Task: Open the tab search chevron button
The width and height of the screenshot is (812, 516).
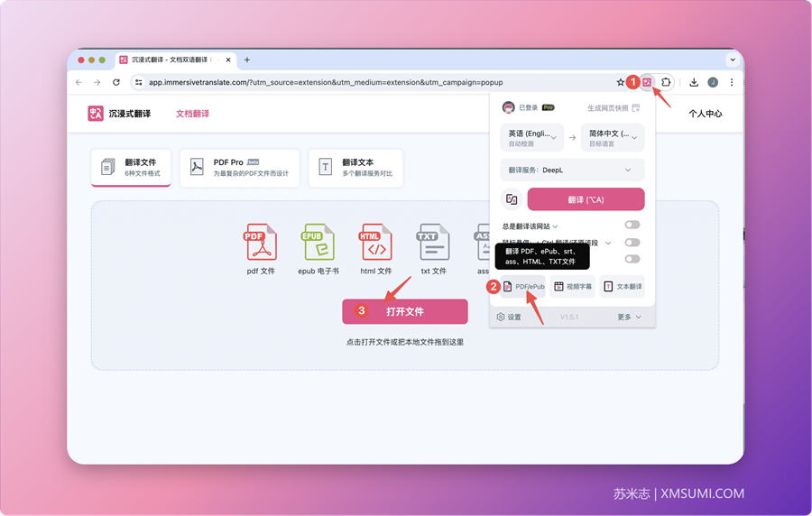Action: 733,60
